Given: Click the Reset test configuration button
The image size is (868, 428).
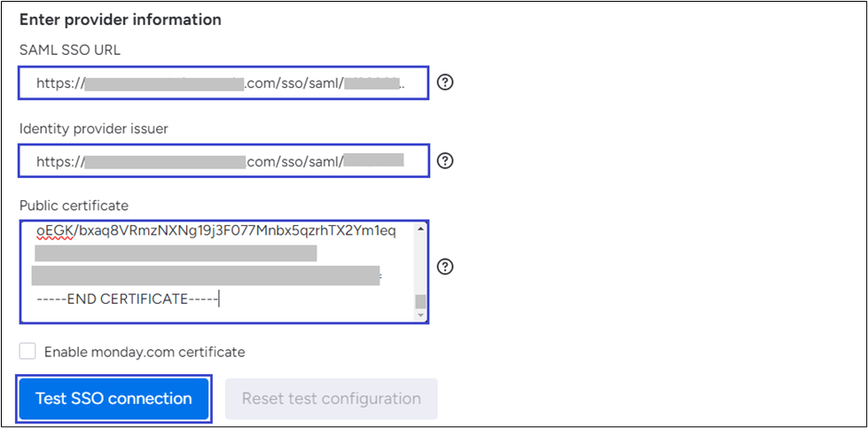Looking at the screenshot, I should click(x=331, y=399).
